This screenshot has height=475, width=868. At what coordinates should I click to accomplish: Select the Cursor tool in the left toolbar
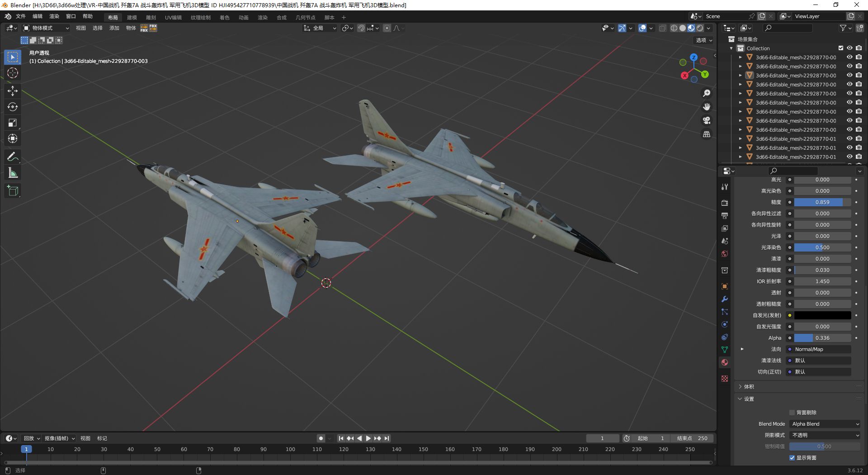click(13, 73)
